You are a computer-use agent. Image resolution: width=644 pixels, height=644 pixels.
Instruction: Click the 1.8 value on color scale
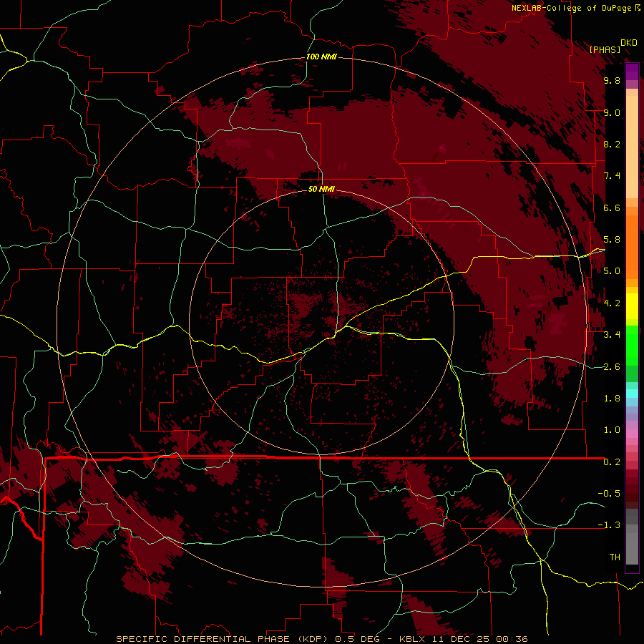pos(612,399)
